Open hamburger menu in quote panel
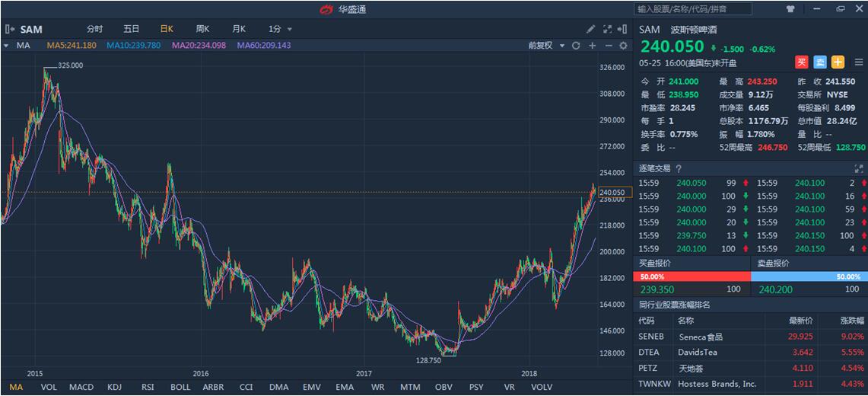Viewport: 868px width, 396px height. (x=859, y=62)
